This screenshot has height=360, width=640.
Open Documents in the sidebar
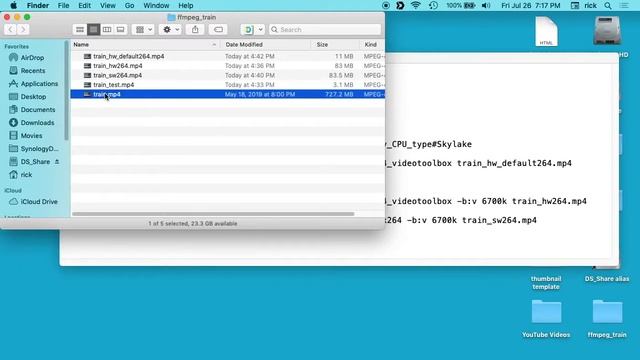[x=32, y=110]
